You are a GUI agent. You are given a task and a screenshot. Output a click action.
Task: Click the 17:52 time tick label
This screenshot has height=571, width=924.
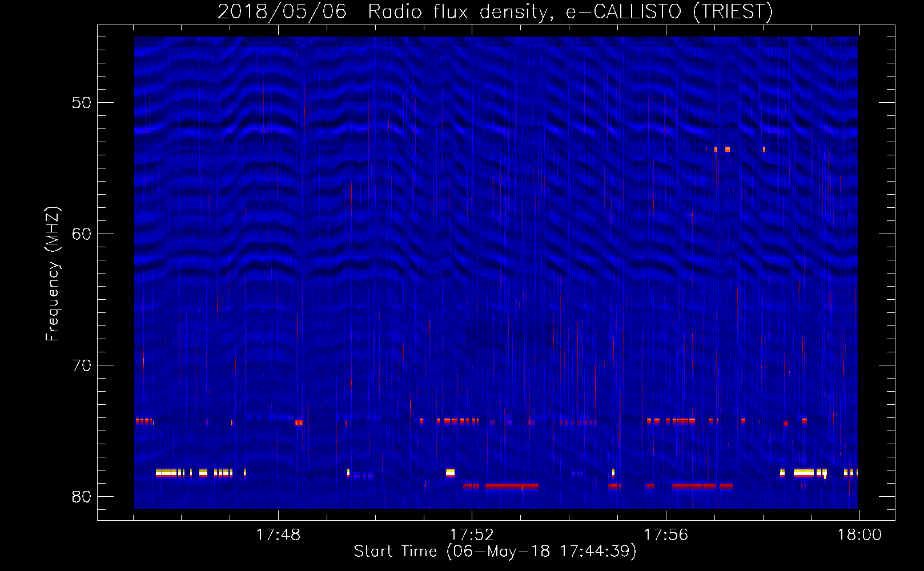coord(472,535)
